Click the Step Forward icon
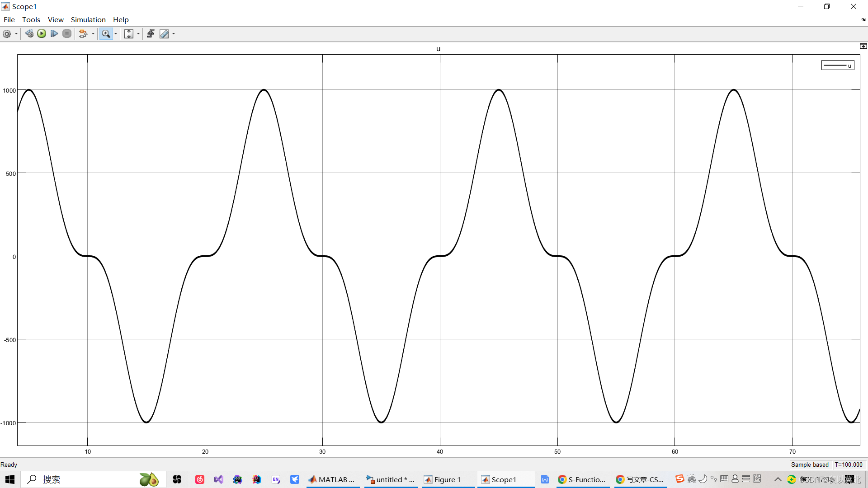Screen dimensions: 868x488 (x=54, y=34)
